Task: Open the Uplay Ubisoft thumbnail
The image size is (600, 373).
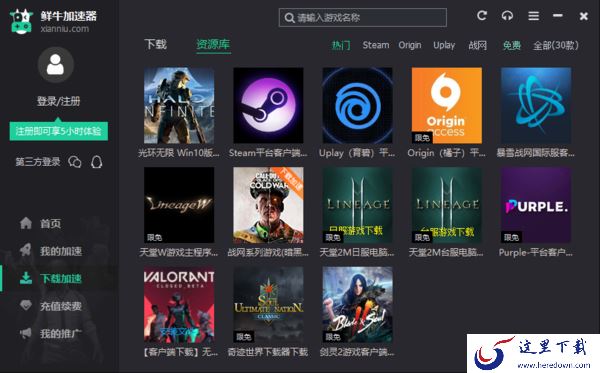Action: [357, 105]
